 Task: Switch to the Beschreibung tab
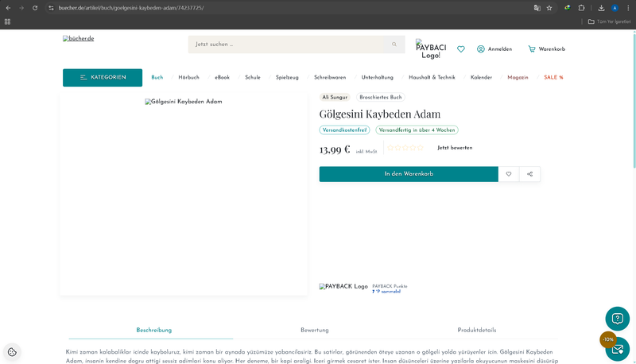coord(153,330)
